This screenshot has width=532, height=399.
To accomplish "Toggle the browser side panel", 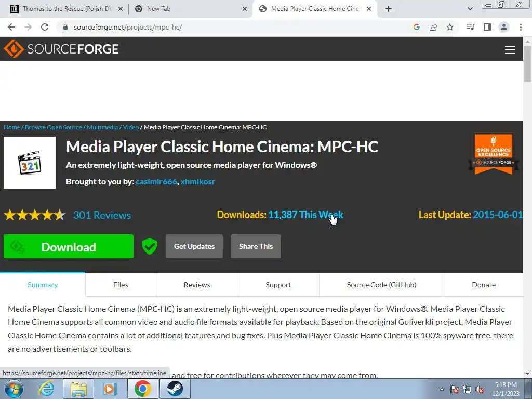I will (x=487, y=27).
